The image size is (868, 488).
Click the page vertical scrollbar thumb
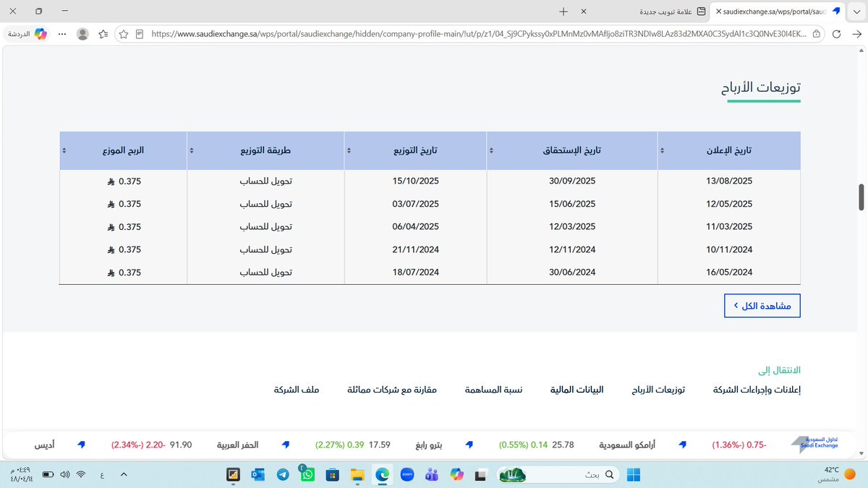pos(861,196)
